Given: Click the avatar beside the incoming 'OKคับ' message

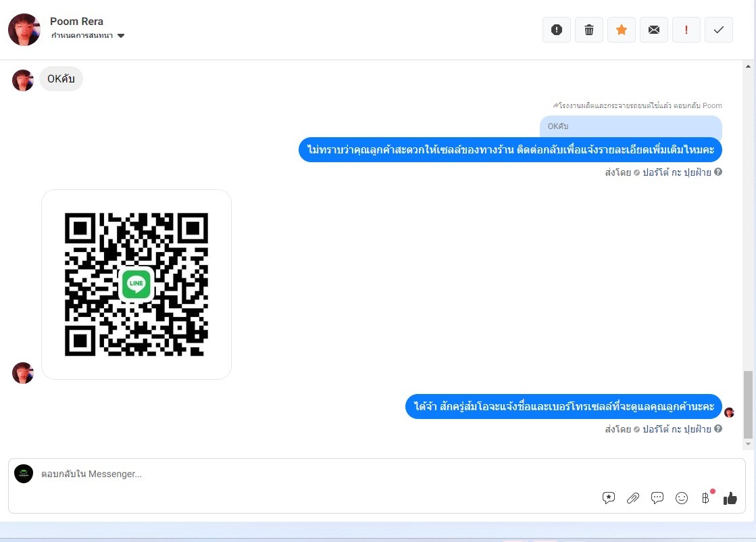Looking at the screenshot, I should tap(23, 80).
